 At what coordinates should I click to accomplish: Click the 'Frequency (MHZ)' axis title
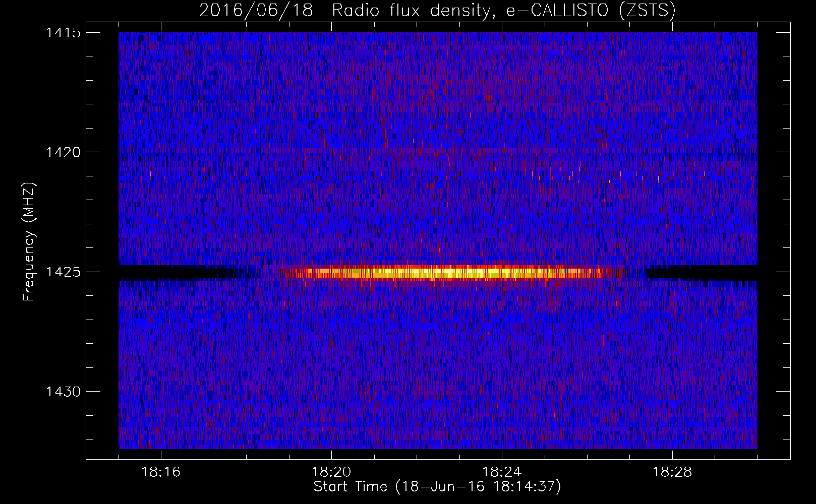pos(29,242)
